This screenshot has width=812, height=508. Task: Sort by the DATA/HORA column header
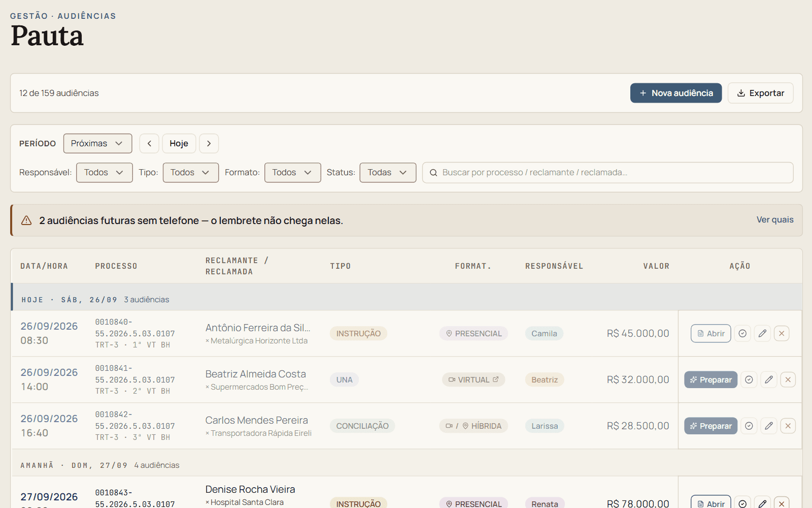44,266
